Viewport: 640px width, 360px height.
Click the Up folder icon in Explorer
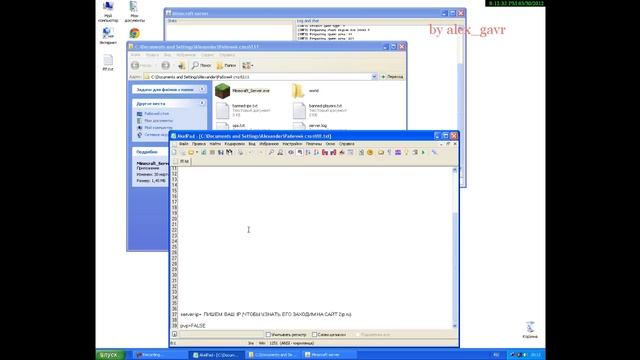pyautogui.click(x=181, y=65)
